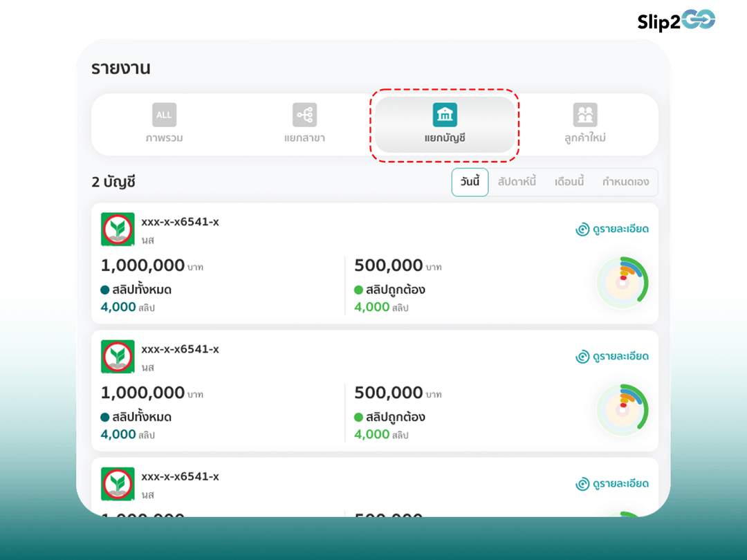Screen dimensions: 747x560
Task: Click 500,000 บาท amount in second card
Action: click(398, 393)
